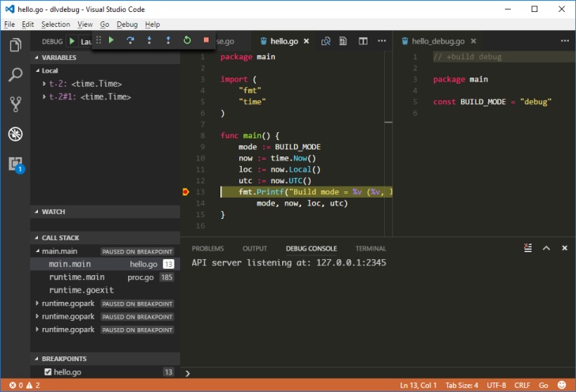Open more actions for hello.go editor group
The height and width of the screenshot is (392, 576).
(x=382, y=41)
